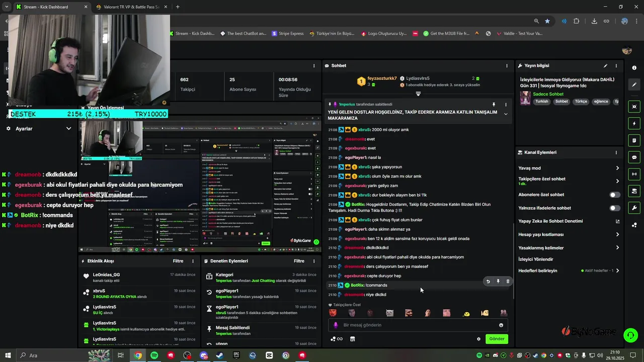This screenshot has height=362, width=644.
Task: Open Kanal Eylemleri three-dot menu
Action: pyautogui.click(x=616, y=152)
